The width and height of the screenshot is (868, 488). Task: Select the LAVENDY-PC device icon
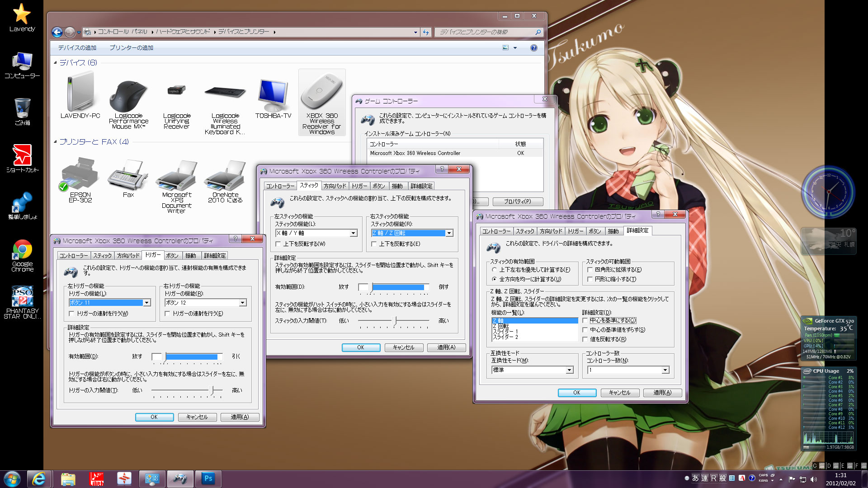click(80, 95)
